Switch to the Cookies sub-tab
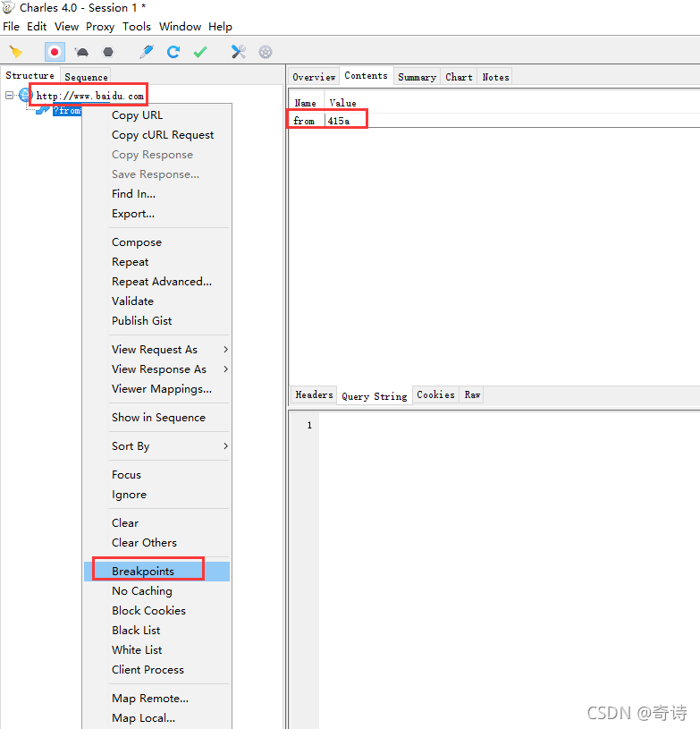700x729 pixels. pos(435,394)
